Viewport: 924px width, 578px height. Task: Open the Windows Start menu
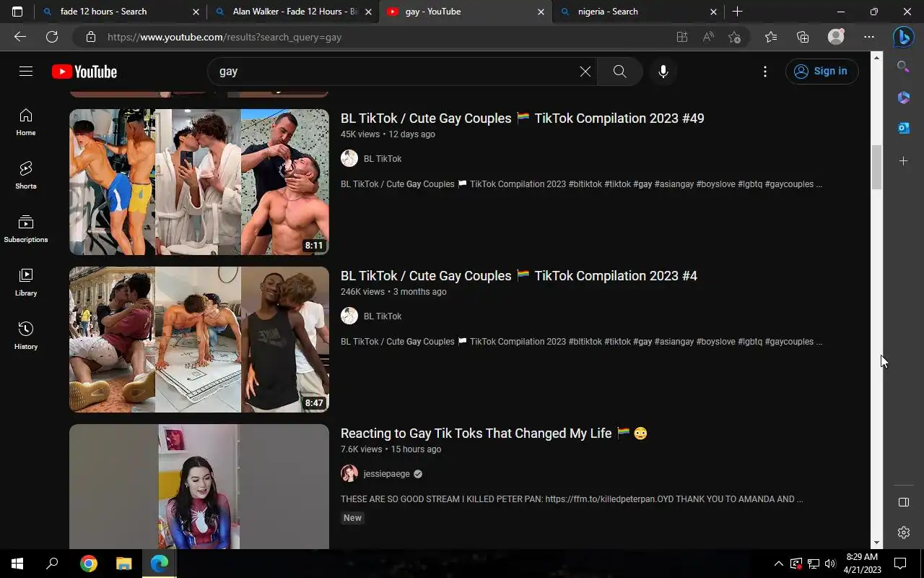click(17, 564)
